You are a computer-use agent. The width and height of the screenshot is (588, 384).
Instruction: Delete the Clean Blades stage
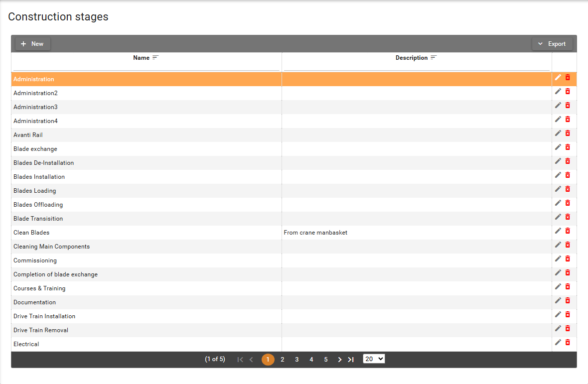568,231
